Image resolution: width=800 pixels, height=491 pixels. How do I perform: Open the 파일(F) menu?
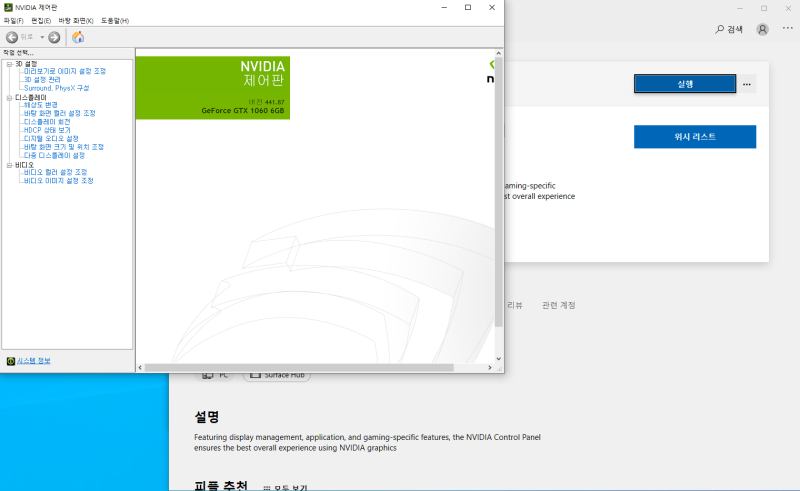pos(13,21)
